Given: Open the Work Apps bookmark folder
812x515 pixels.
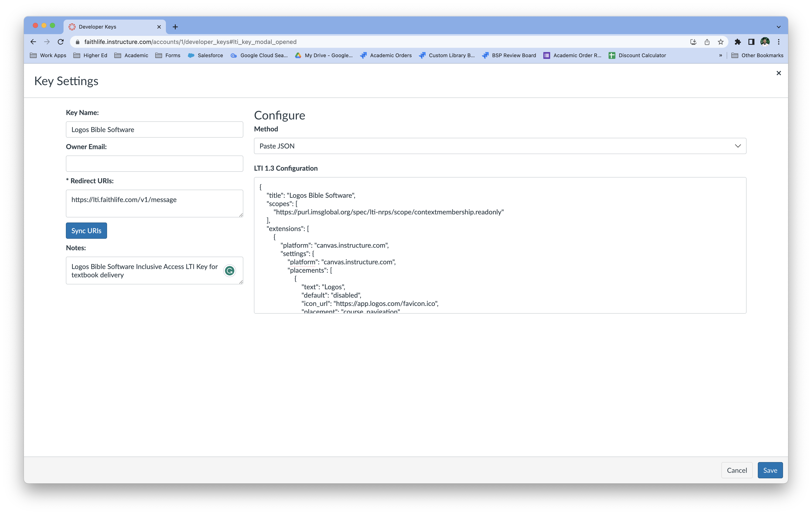Looking at the screenshot, I should tap(48, 55).
